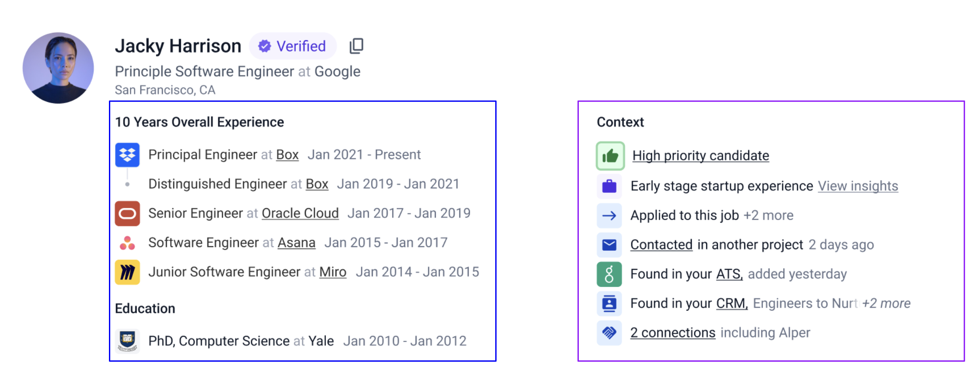Click the Contacted link
This screenshot has height=384, width=980.
(x=661, y=244)
